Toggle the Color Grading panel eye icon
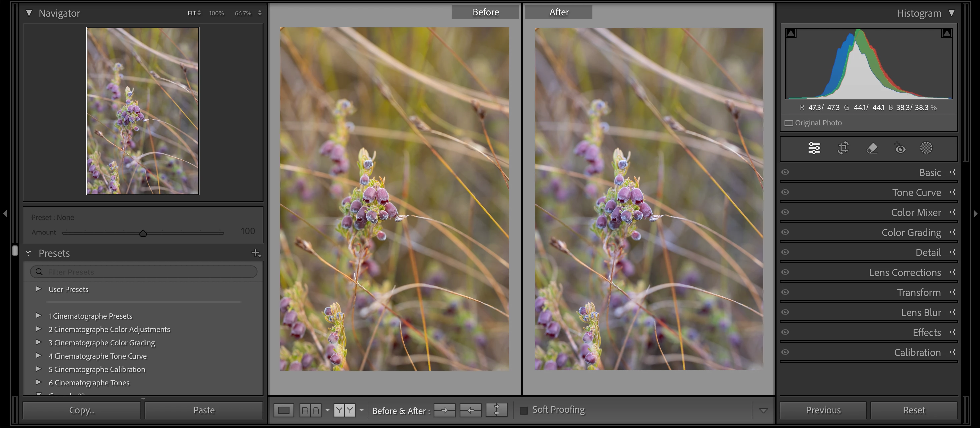Image resolution: width=980 pixels, height=428 pixels. point(785,232)
